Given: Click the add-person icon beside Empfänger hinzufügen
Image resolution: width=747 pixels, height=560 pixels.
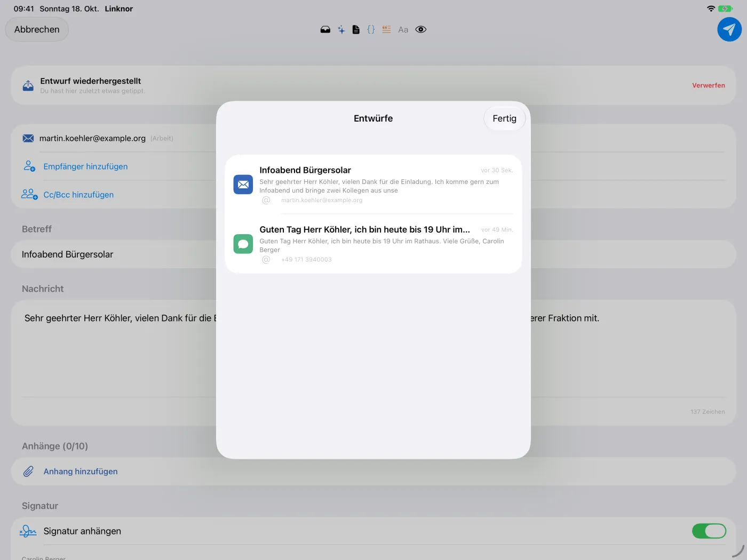Looking at the screenshot, I should [29, 166].
